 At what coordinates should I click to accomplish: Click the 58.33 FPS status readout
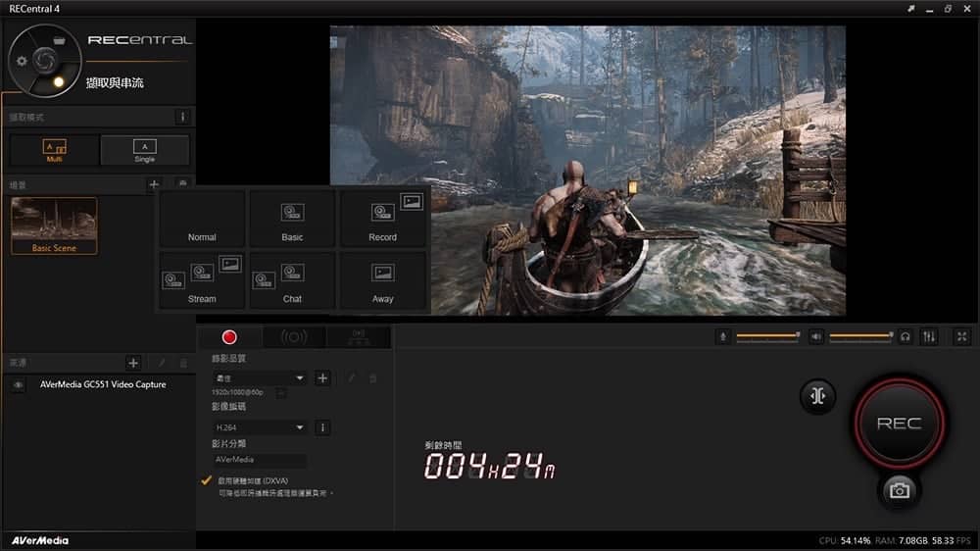point(952,540)
